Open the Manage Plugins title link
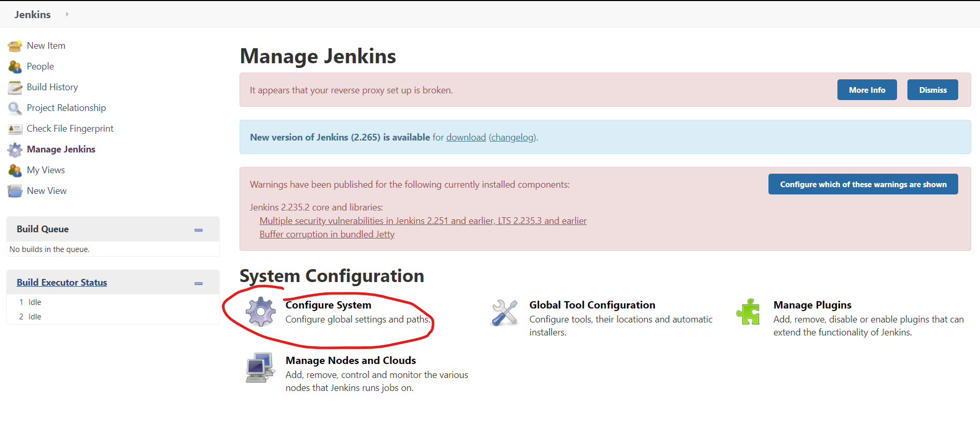Image resolution: width=980 pixels, height=421 pixels. [x=813, y=305]
